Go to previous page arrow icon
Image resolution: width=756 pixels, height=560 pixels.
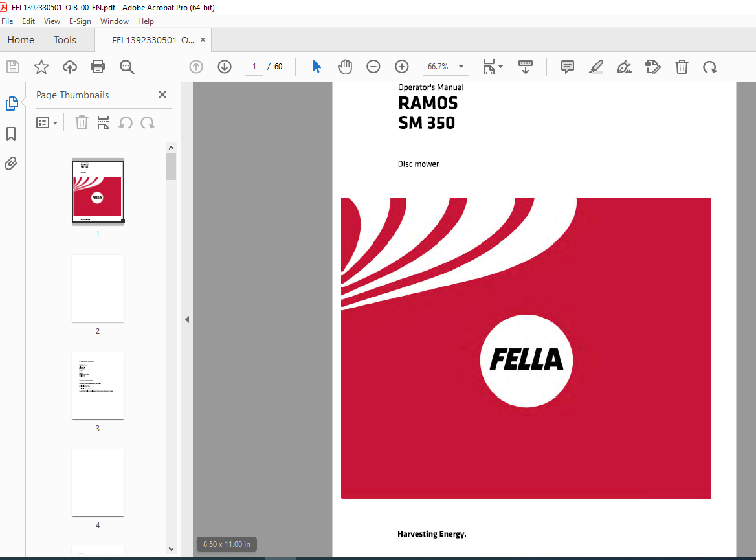pos(196,67)
